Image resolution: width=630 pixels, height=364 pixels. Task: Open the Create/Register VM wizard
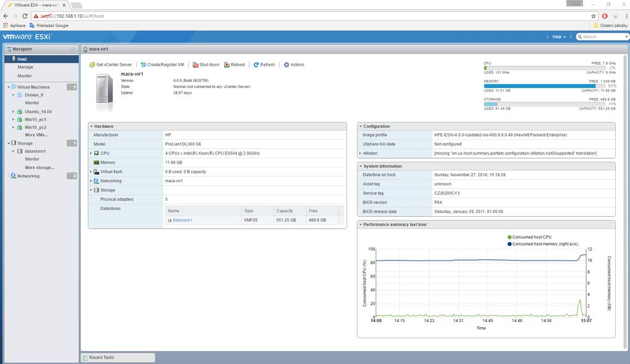tap(163, 65)
